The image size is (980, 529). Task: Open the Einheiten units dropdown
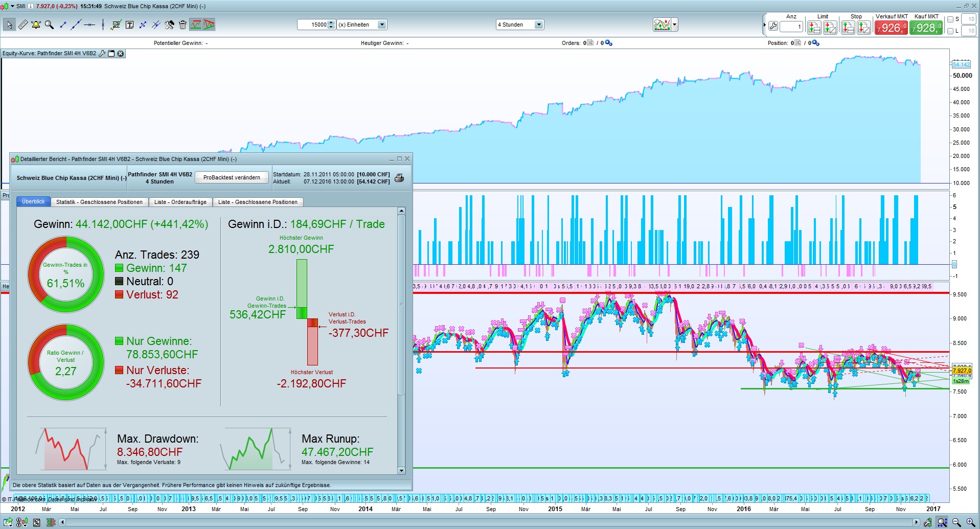(382, 25)
